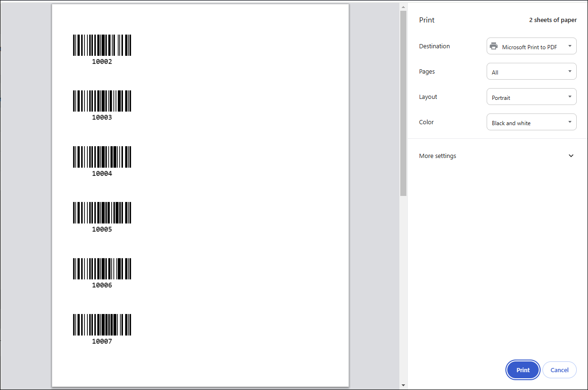Click the barcode image for 10005

point(102,213)
